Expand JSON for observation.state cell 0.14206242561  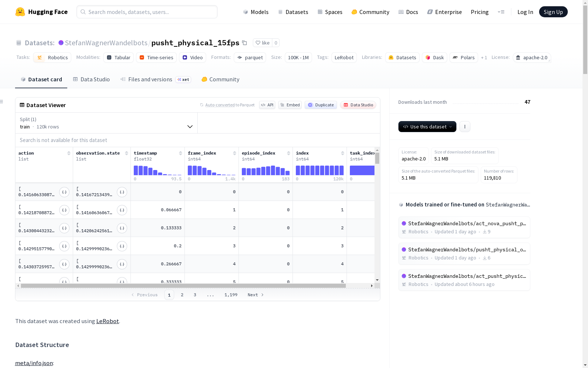[x=122, y=228]
